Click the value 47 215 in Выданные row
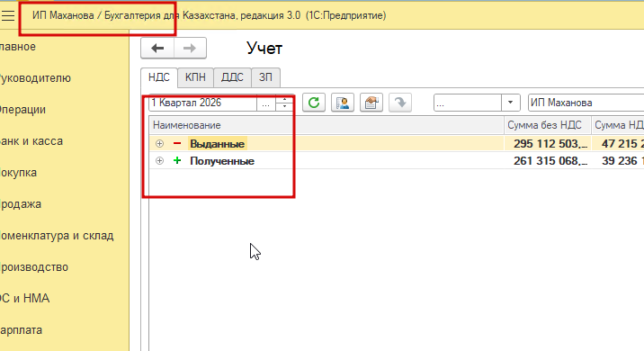The image size is (644, 351). pyautogui.click(x=622, y=144)
